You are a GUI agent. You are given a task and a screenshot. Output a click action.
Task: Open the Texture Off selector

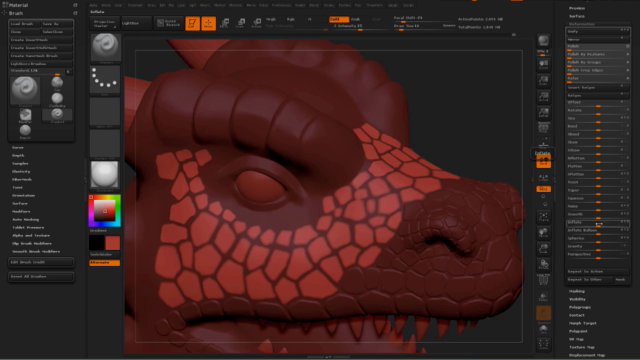tap(105, 144)
